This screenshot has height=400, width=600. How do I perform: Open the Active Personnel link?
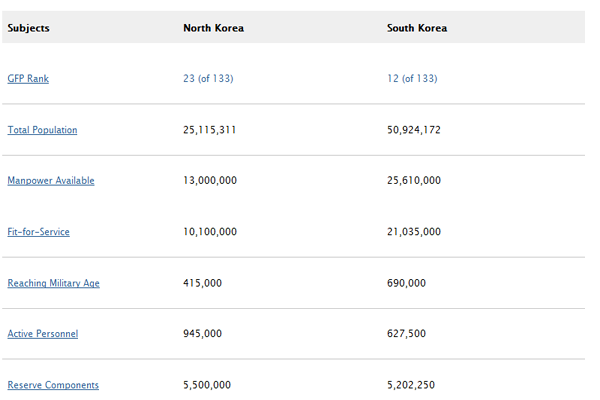(x=42, y=334)
